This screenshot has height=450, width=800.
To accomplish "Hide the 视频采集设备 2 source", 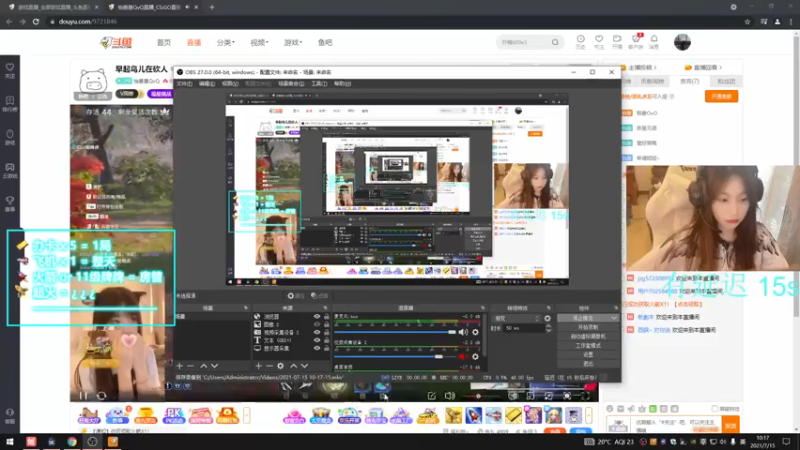I will (x=317, y=332).
